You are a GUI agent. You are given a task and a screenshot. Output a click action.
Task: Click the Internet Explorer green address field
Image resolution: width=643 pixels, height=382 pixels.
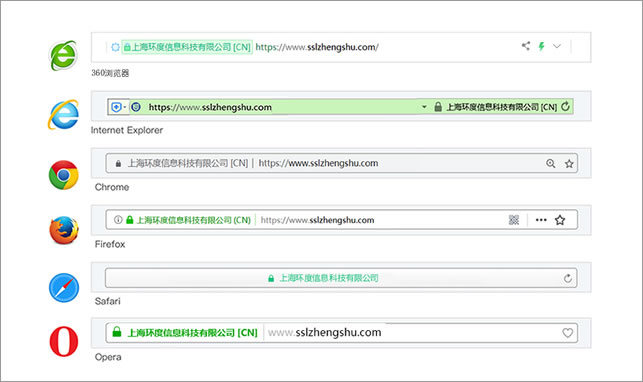(x=340, y=107)
